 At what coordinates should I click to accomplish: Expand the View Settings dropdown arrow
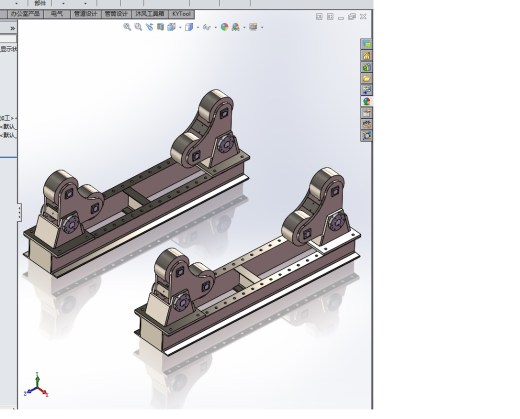click(x=262, y=27)
